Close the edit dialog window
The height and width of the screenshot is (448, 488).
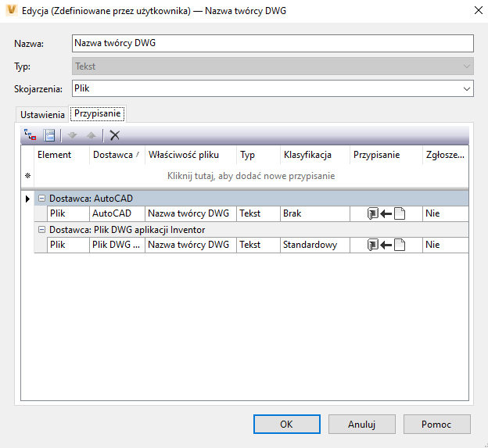pyautogui.click(x=479, y=10)
